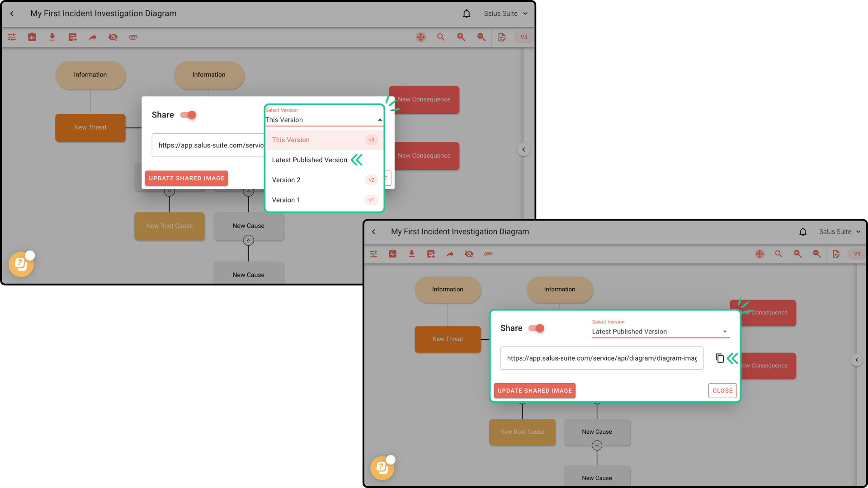Expand the Salus Suite account menu, top window
868x488 pixels.
tap(505, 14)
